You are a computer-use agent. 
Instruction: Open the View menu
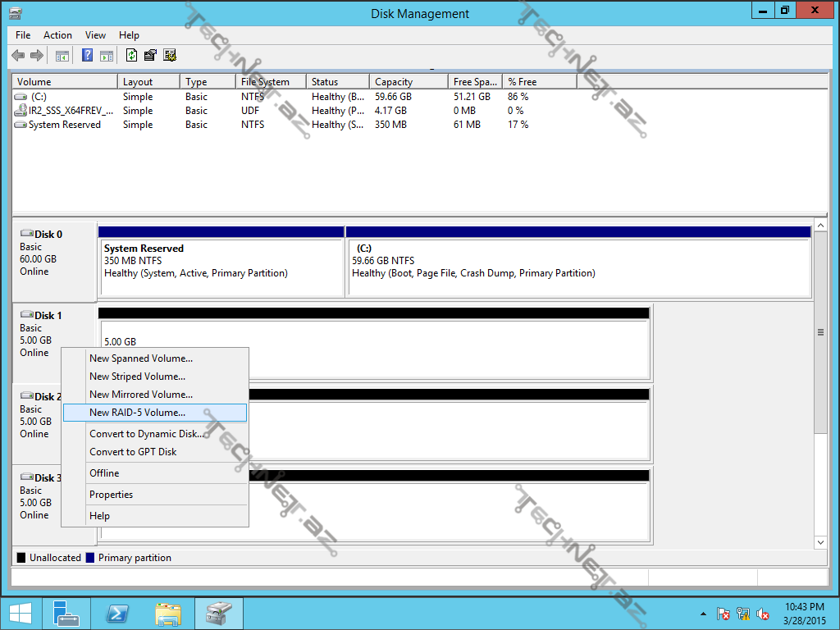tap(96, 35)
